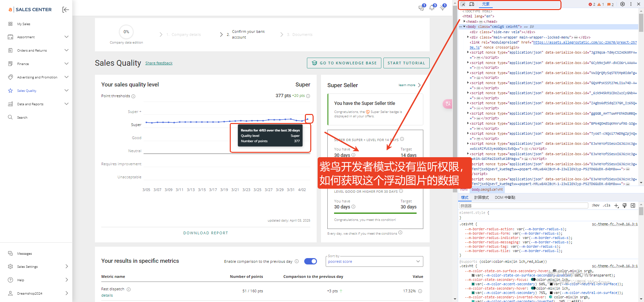Switch to Computed styles (計算樣式) tab

482,197
